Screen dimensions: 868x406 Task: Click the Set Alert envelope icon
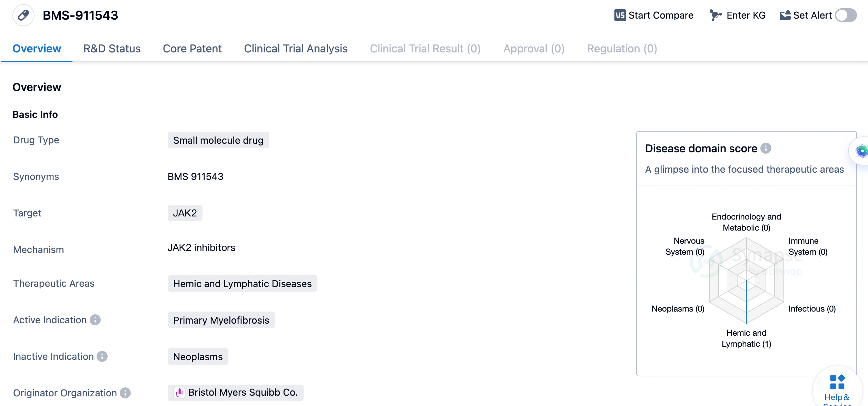click(x=785, y=15)
